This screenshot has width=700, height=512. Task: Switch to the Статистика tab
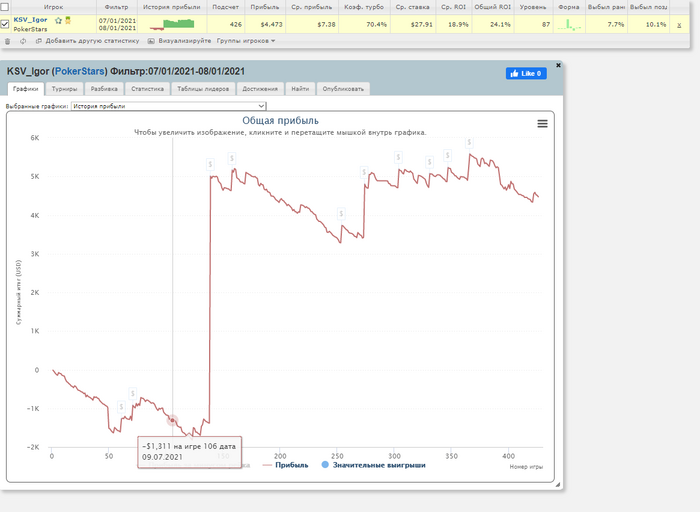pos(147,89)
